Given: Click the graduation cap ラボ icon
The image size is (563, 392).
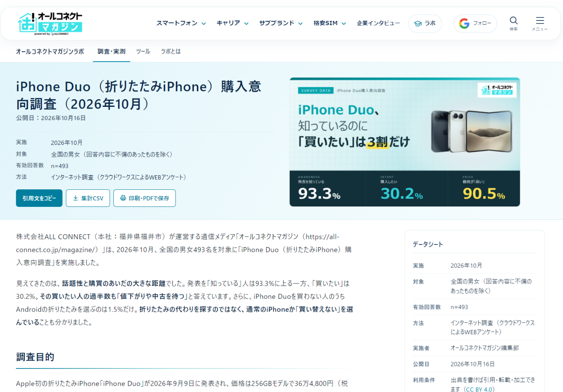Looking at the screenshot, I should click(418, 24).
